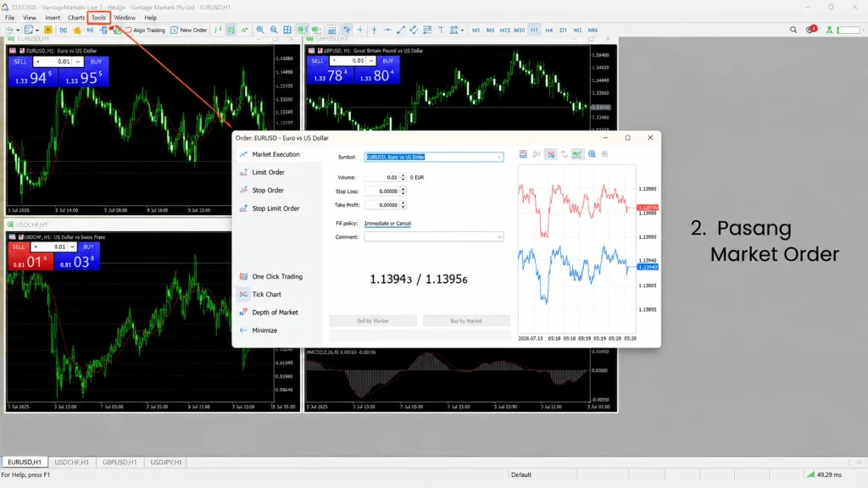
Task: Select the M1 timeframe
Action: pos(476,30)
